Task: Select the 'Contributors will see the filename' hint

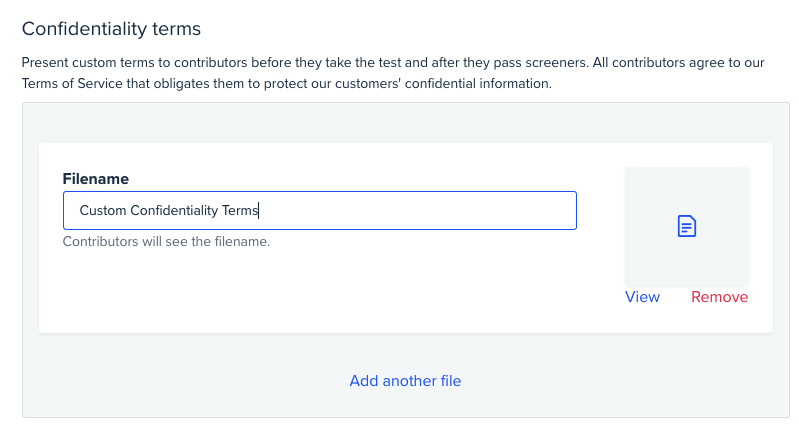Action: pyautogui.click(x=166, y=242)
